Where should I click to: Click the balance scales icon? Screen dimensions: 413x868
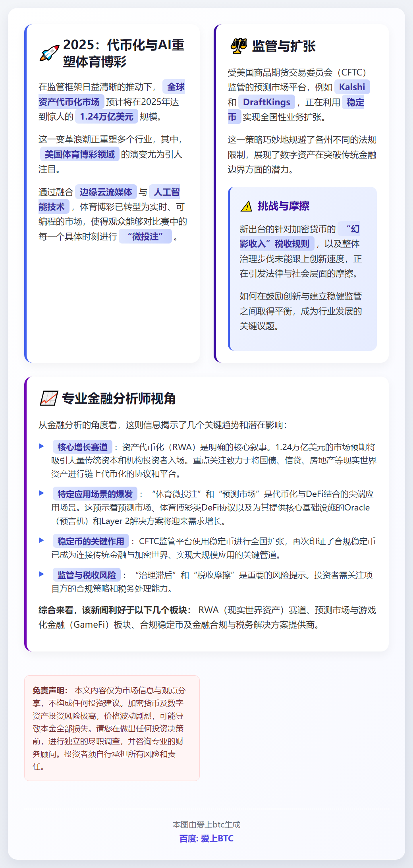(x=239, y=46)
